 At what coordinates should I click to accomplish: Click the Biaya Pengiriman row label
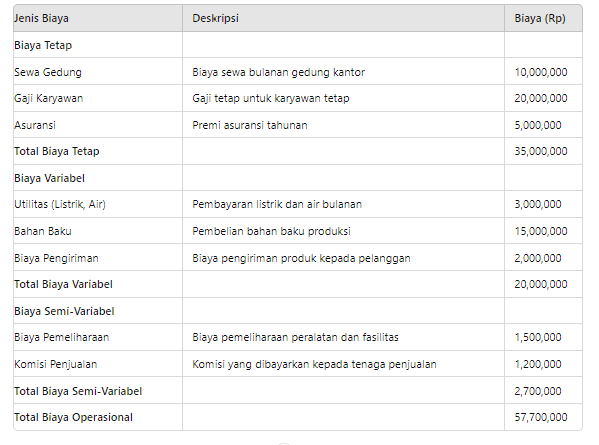(x=56, y=258)
